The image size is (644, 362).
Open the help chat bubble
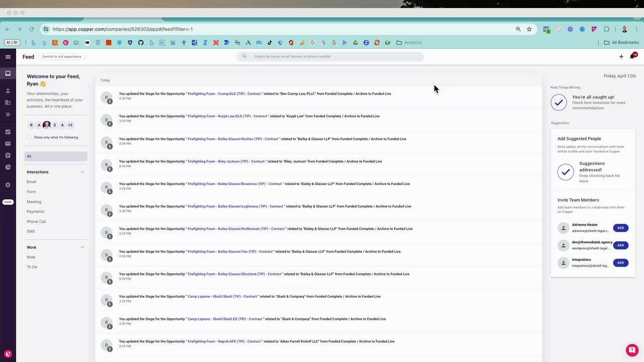[632, 350]
